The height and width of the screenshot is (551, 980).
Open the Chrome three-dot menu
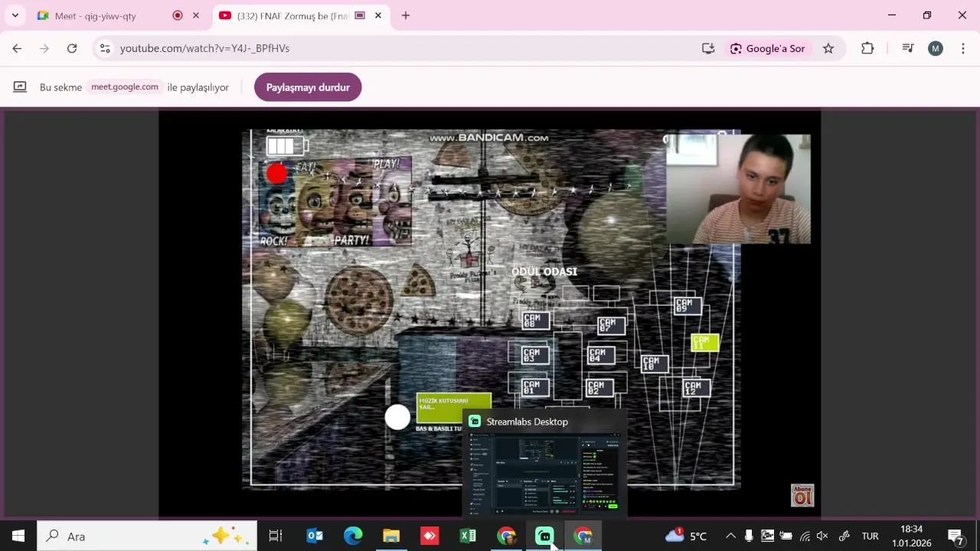(963, 48)
